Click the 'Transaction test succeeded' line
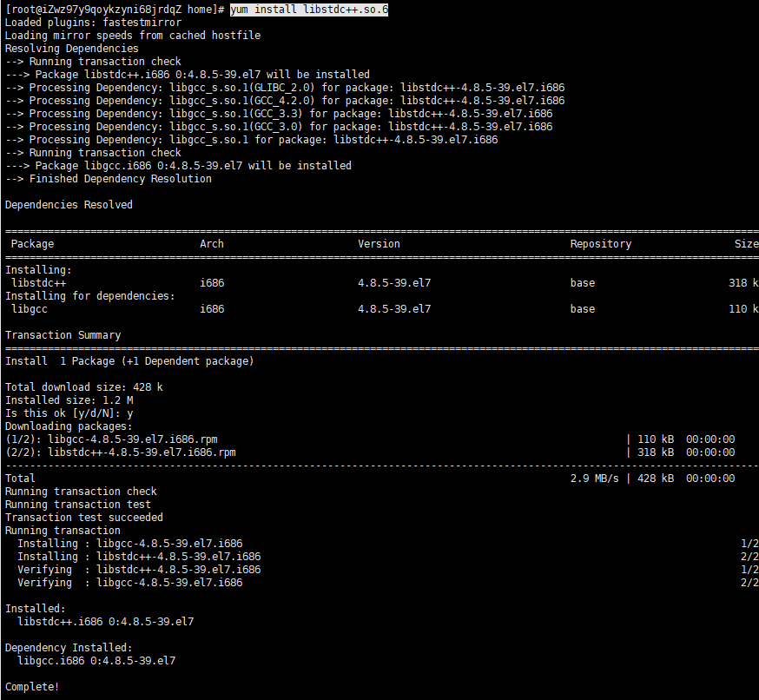Image resolution: width=759 pixels, height=700 pixels. point(84,518)
